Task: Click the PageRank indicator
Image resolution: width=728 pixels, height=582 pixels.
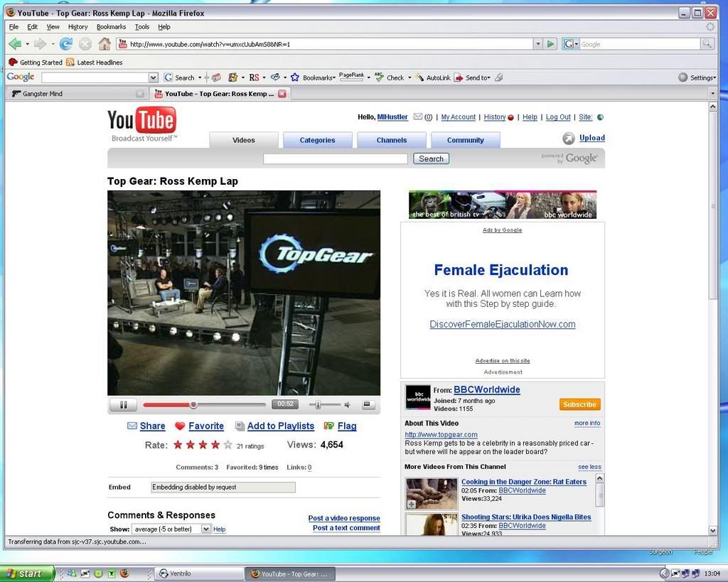Action: 351,77
